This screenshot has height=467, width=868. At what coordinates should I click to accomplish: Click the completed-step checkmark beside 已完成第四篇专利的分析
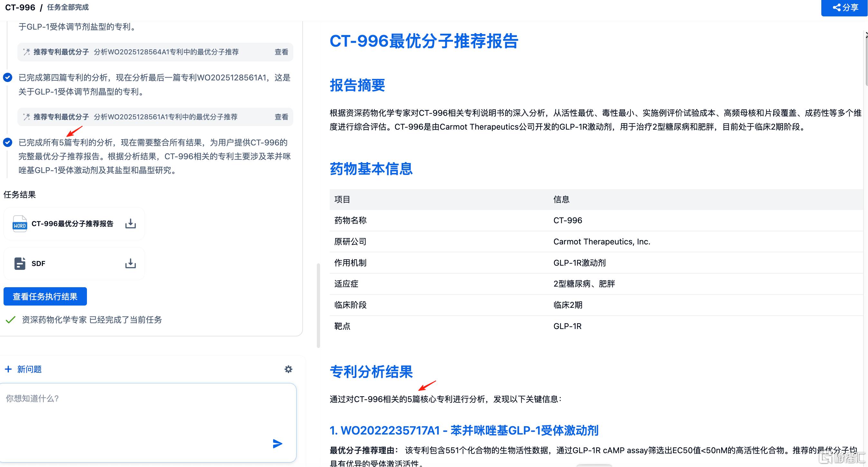pos(7,78)
